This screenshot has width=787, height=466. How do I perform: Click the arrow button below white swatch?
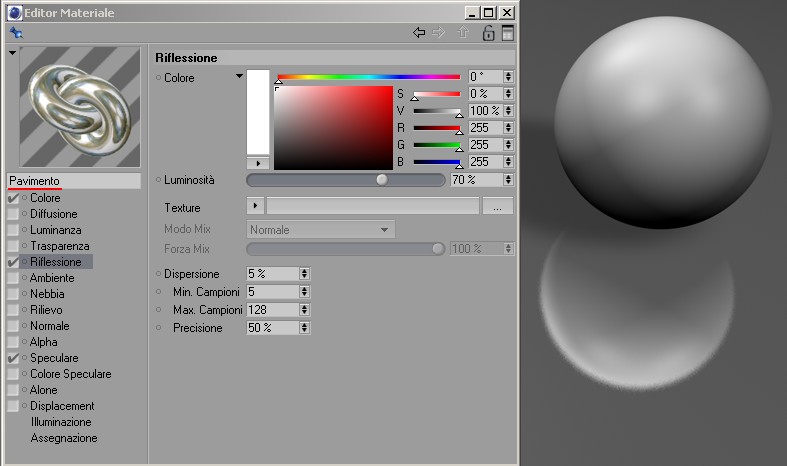pos(258,163)
